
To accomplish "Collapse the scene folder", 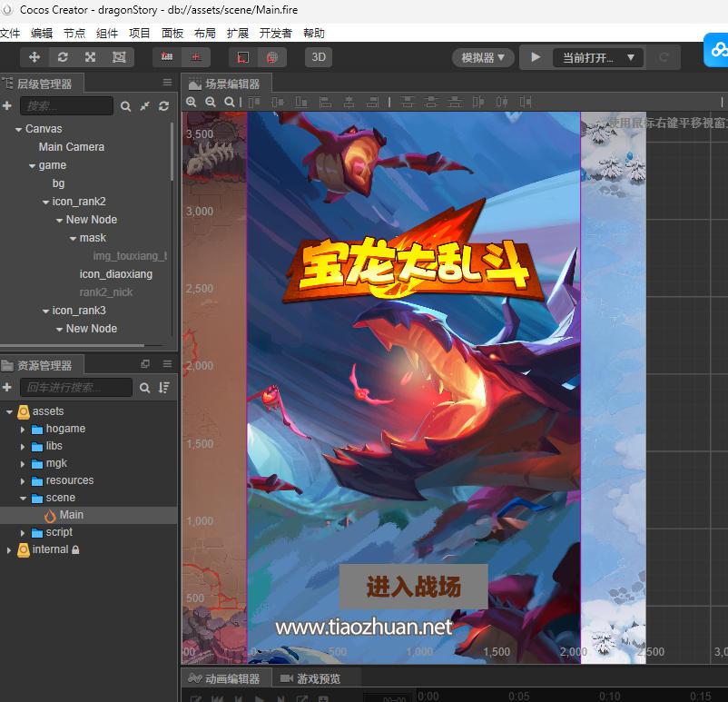I will 23,498.
